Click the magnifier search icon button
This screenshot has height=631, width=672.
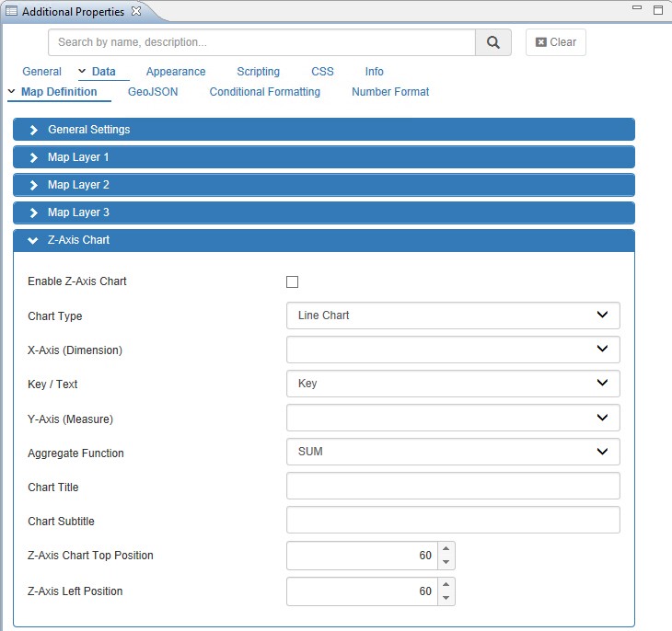tap(493, 42)
